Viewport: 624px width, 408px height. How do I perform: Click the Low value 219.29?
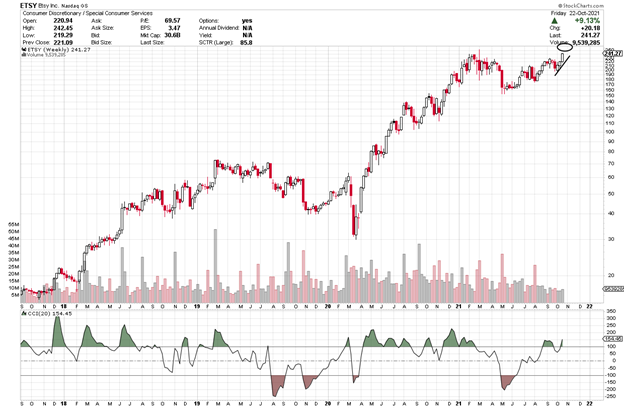pyautogui.click(x=63, y=35)
